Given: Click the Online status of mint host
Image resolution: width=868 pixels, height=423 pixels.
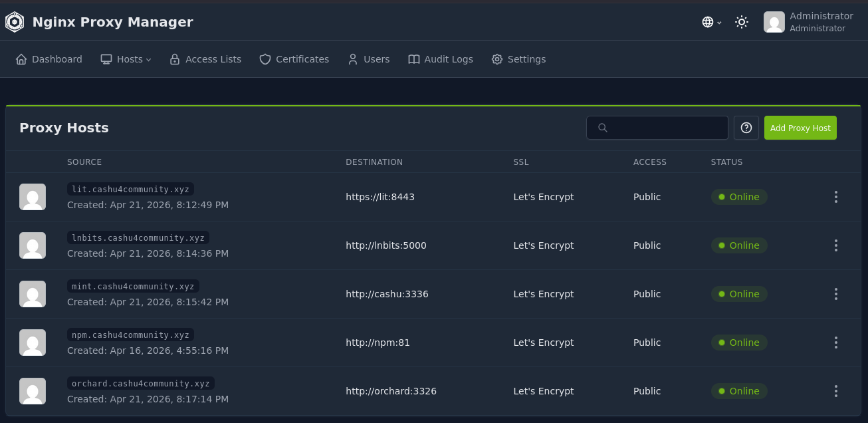Looking at the screenshot, I should tap(739, 294).
